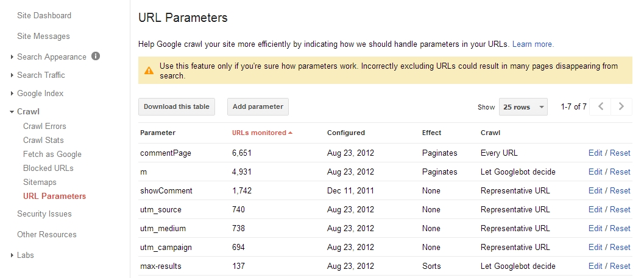
Task: Click the Add parameter button
Action: coord(258,106)
